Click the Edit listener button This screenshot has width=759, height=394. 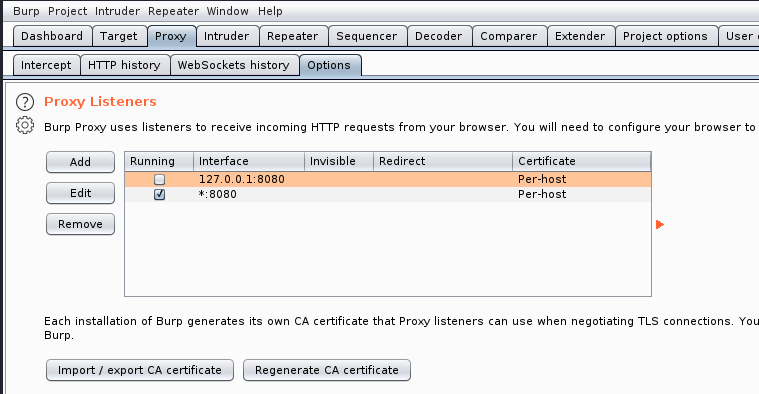pos(80,193)
